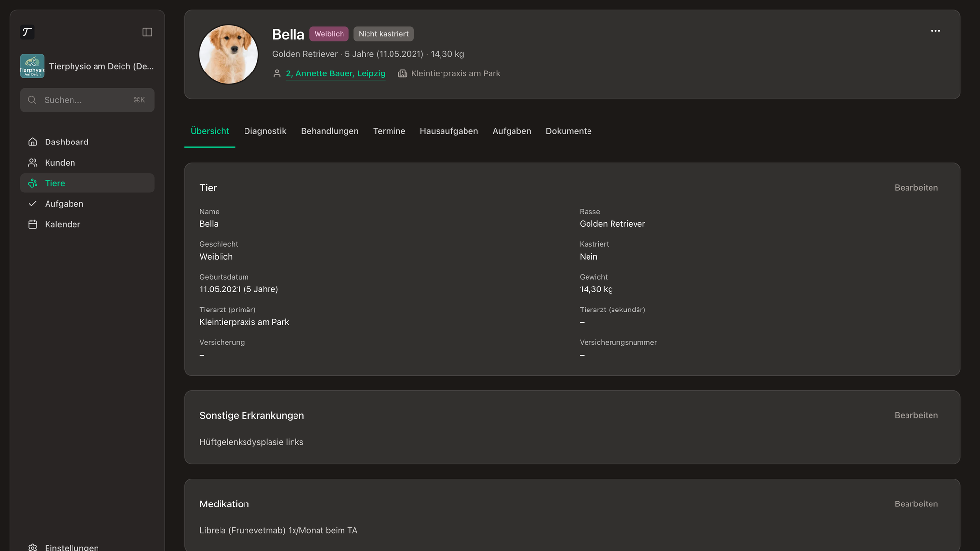Switch to the Behandlungen tab
Screen dimensions: 980x551
pyautogui.click(x=330, y=131)
